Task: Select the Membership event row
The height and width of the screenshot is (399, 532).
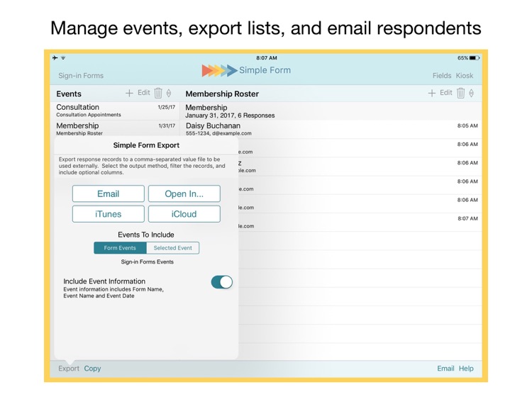Action: pos(115,129)
